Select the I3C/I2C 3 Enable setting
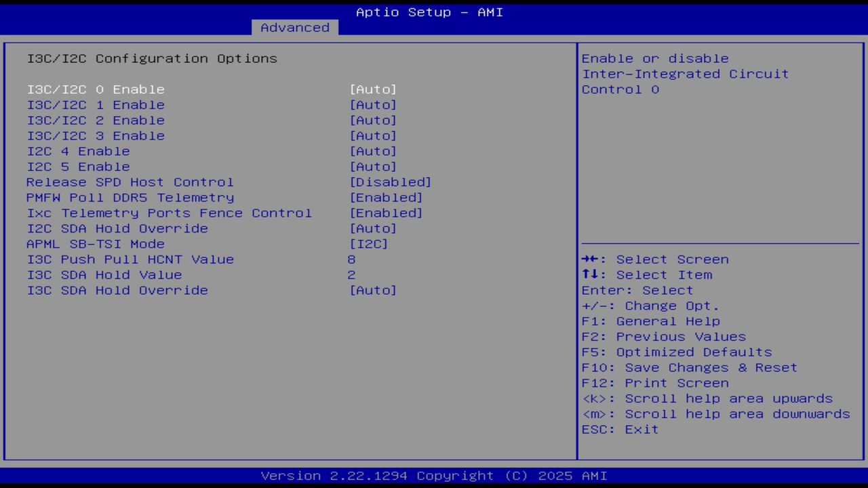868x488 pixels. pyautogui.click(x=95, y=136)
